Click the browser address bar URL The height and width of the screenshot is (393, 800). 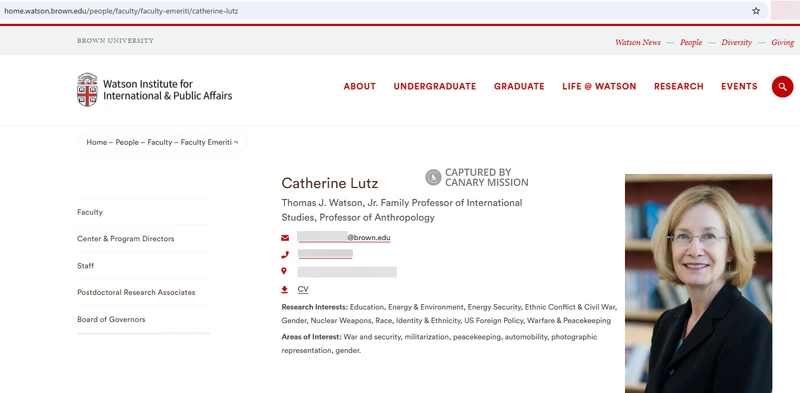click(x=121, y=11)
